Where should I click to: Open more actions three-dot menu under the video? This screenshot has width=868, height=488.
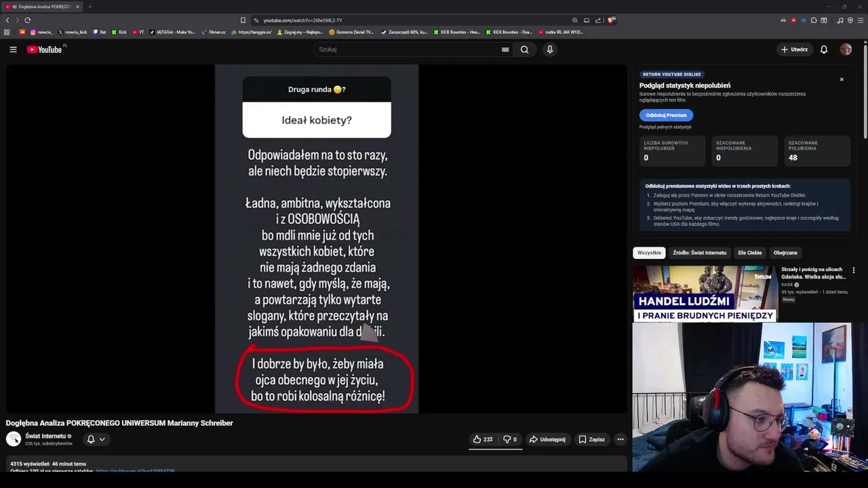point(620,439)
